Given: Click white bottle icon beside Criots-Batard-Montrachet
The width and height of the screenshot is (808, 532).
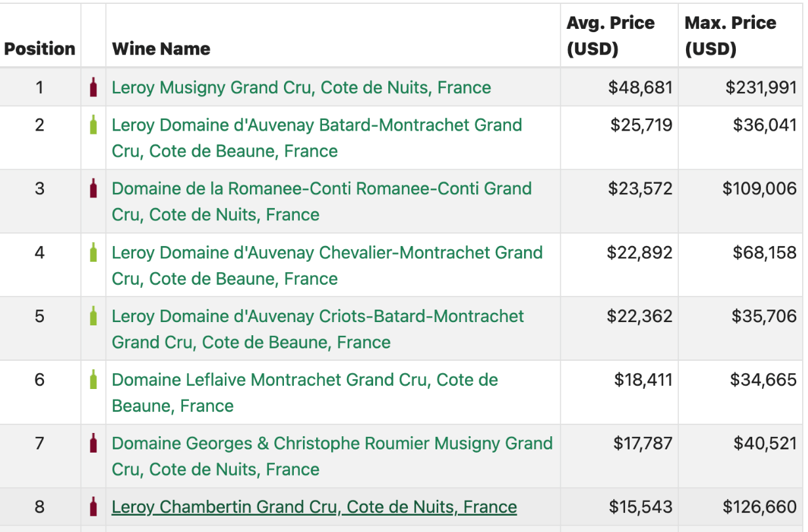Looking at the screenshot, I should coord(93,316).
